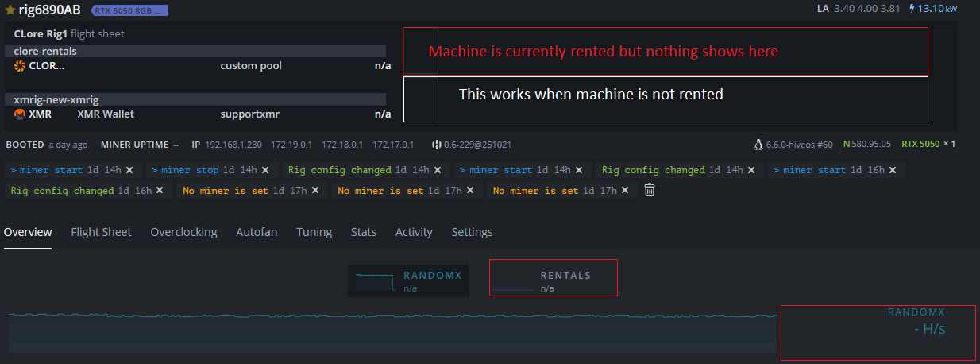
Task: Click the Linux penguin kernel icon
Action: 758,145
